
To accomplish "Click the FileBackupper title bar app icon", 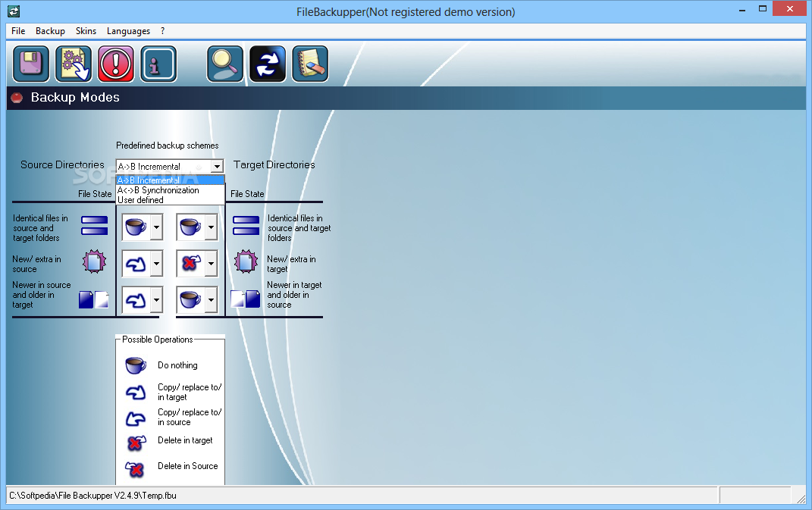I will tap(14, 11).
